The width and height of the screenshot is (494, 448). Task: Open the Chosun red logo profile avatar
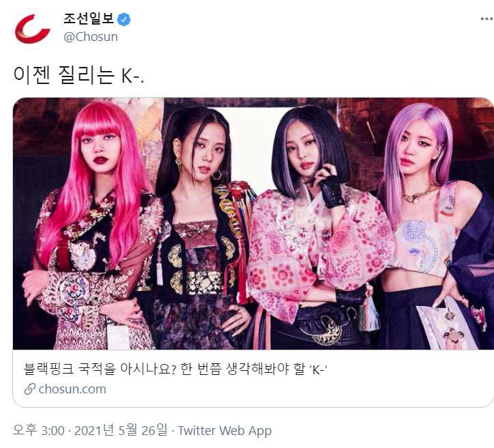click(x=32, y=29)
